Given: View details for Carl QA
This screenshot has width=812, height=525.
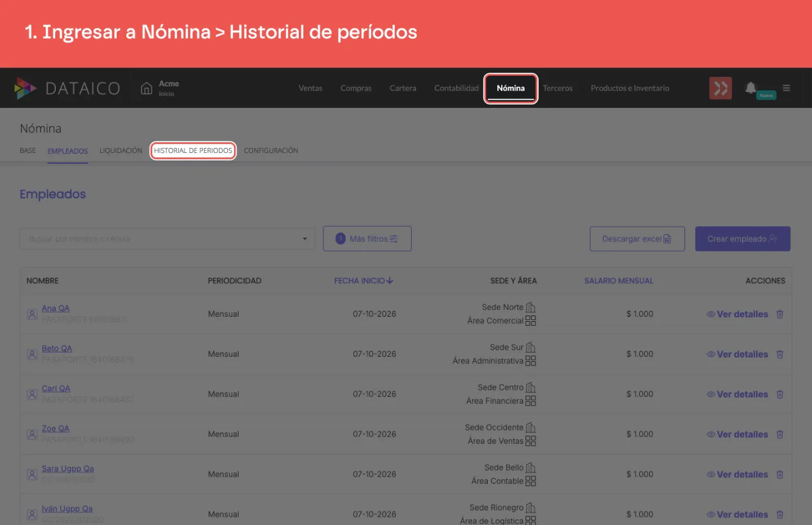Looking at the screenshot, I should click(737, 394).
